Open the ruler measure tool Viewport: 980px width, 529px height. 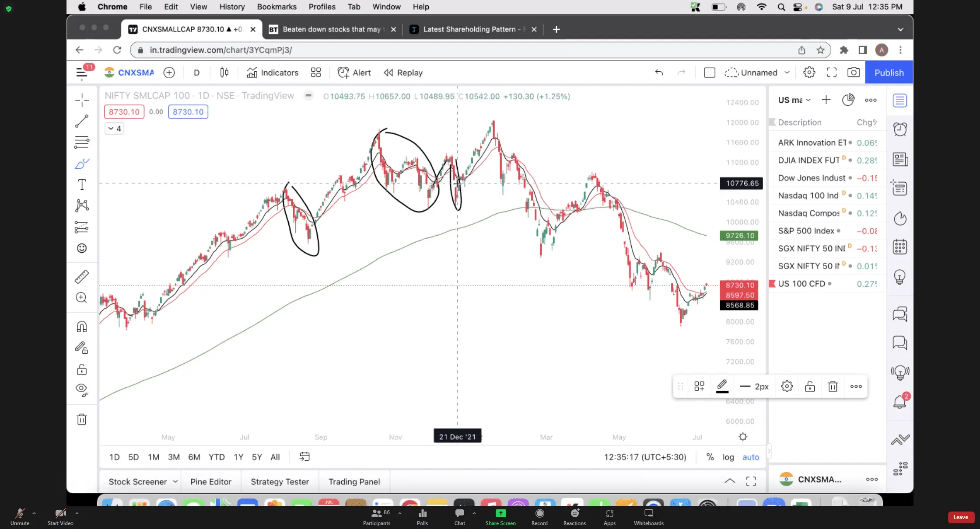click(82, 276)
